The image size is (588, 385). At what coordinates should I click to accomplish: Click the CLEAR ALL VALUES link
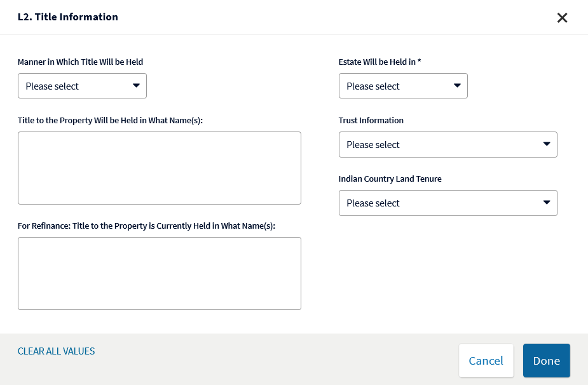coord(56,351)
